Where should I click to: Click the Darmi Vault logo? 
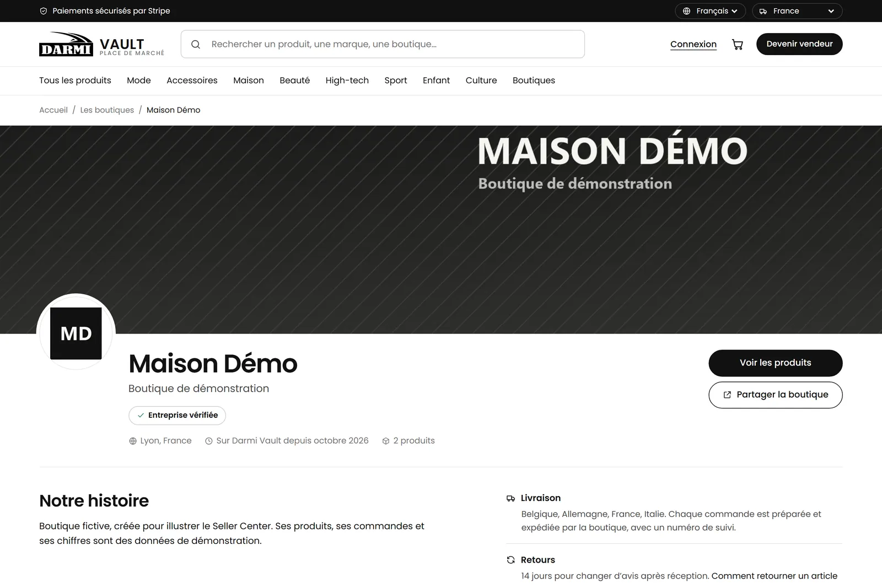click(x=102, y=44)
